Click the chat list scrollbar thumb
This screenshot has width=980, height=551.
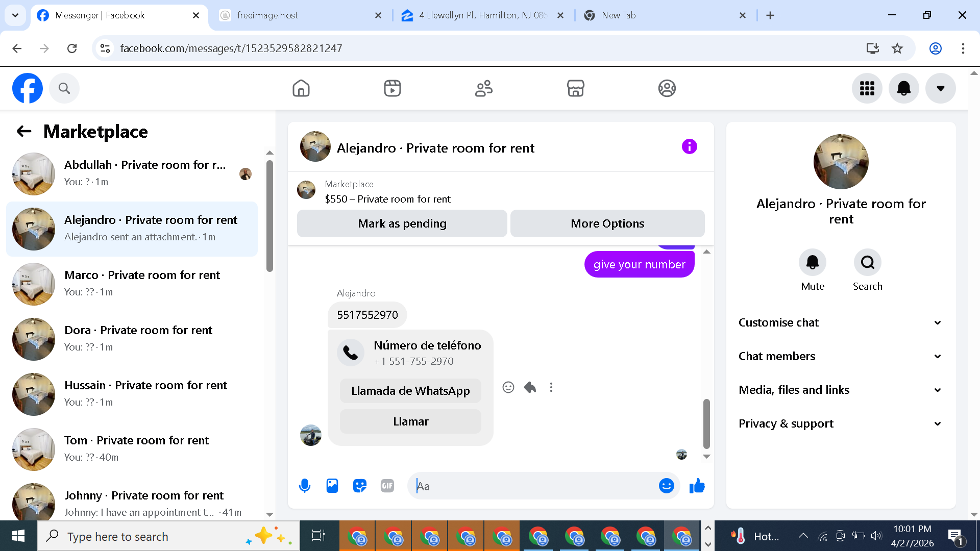[269, 216]
